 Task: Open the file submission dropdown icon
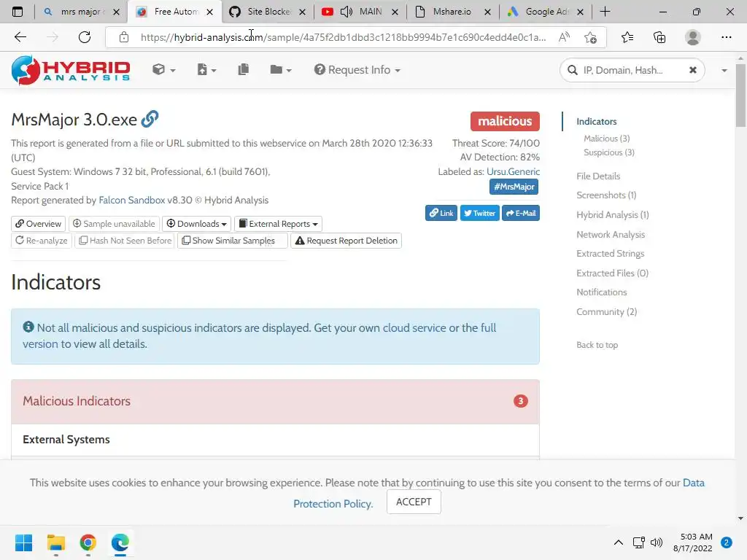[x=206, y=70]
